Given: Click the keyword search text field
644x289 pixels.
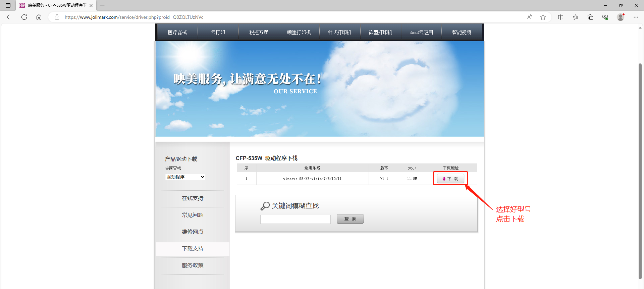Looking at the screenshot, I should [x=295, y=219].
